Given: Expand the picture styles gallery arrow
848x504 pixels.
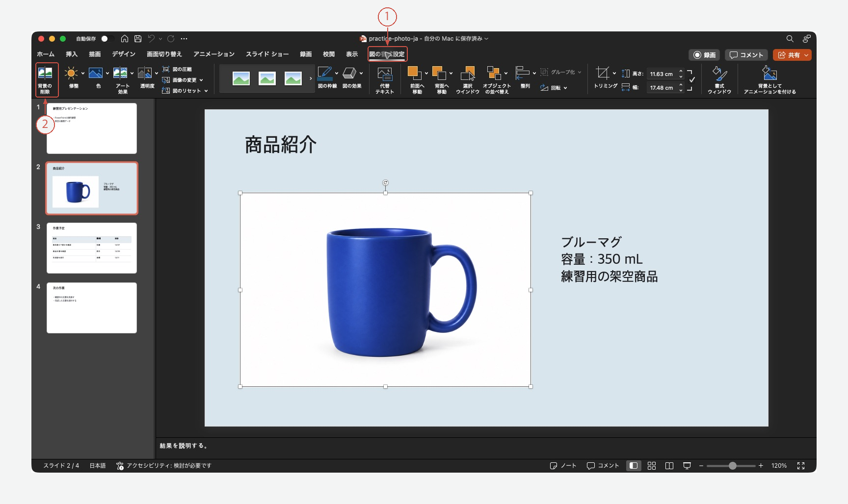Looking at the screenshot, I should pyautogui.click(x=311, y=78).
